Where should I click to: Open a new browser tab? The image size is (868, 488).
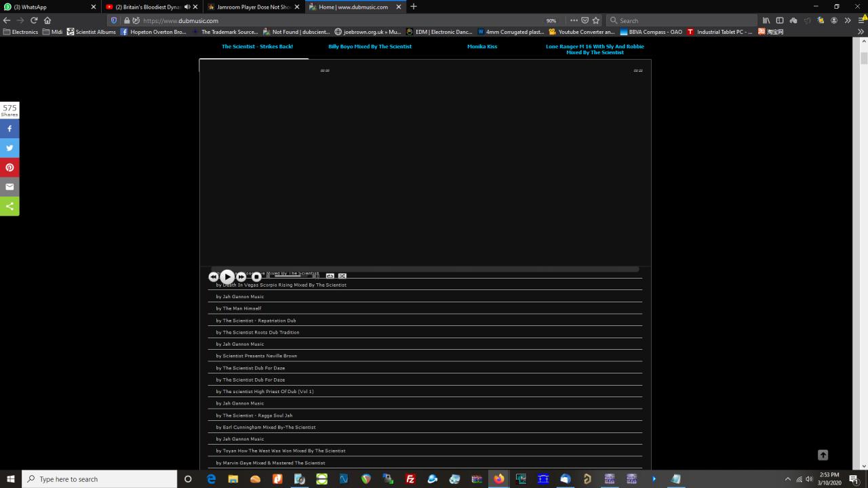(x=414, y=7)
